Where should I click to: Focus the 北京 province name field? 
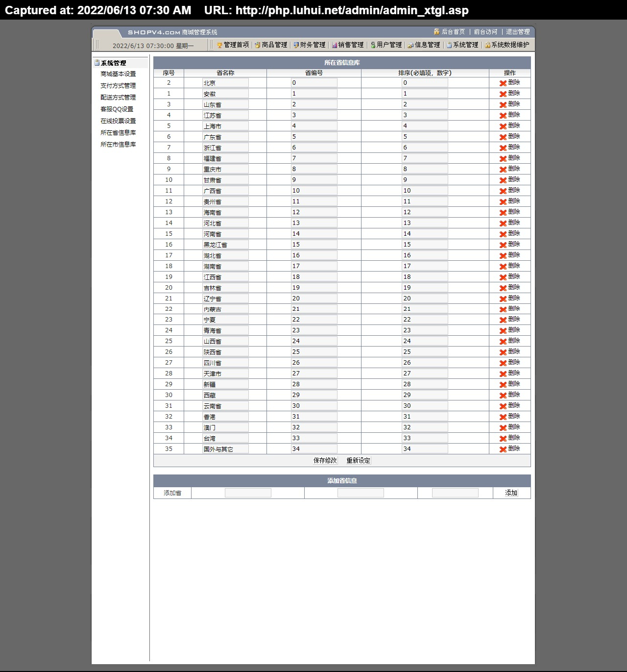click(x=225, y=83)
